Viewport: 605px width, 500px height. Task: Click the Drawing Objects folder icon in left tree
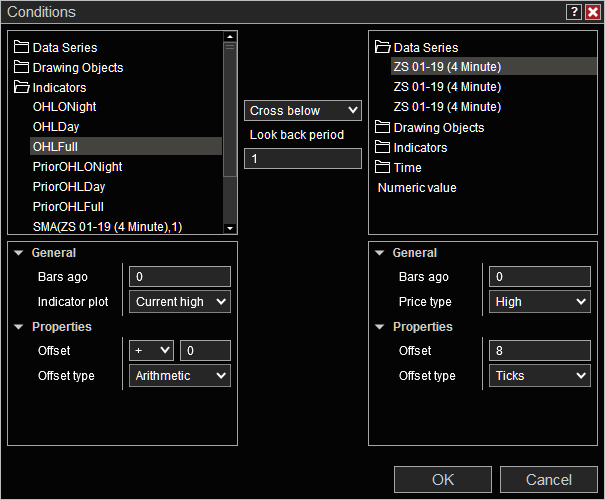[21, 67]
